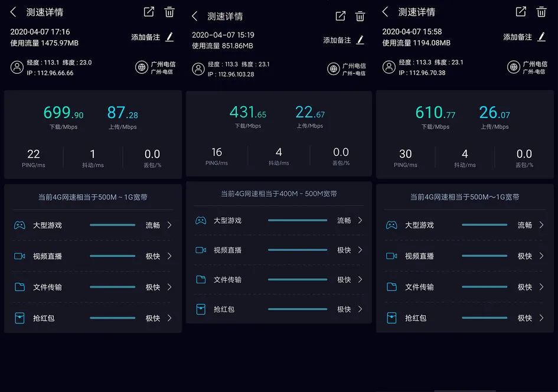Tap the 1 抖动/ms jitter value
This screenshot has height=392, width=558.
tap(93, 154)
